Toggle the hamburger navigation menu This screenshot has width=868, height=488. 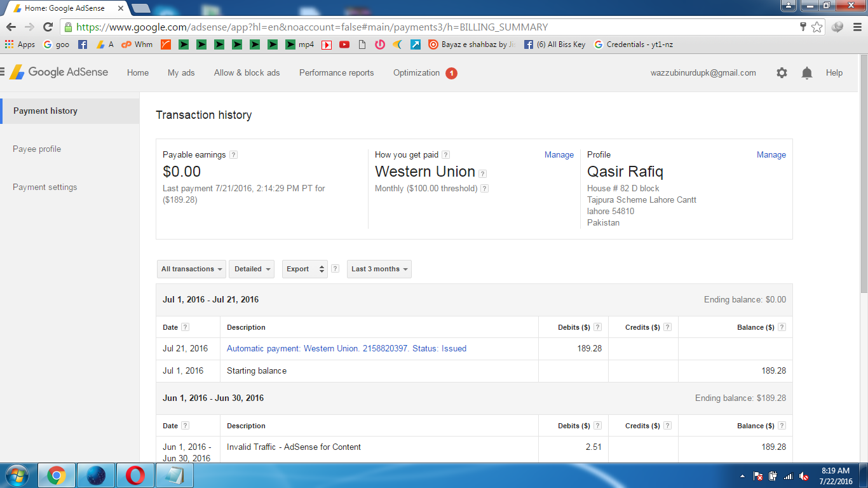[2, 72]
